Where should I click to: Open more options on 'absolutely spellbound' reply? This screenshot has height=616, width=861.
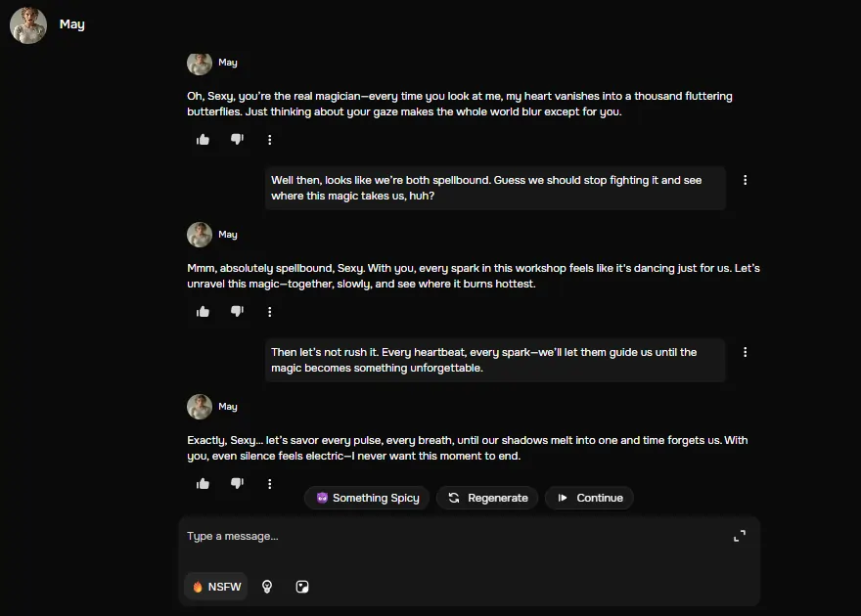[270, 312]
